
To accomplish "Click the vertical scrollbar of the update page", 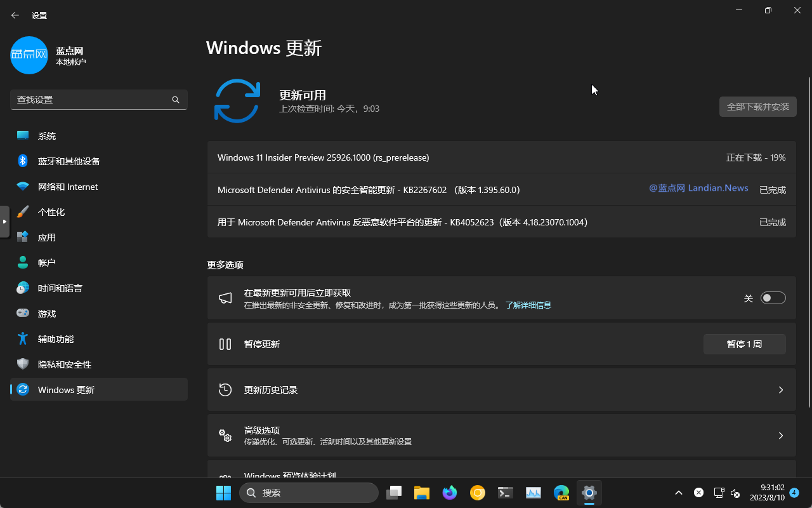I will coord(809,241).
